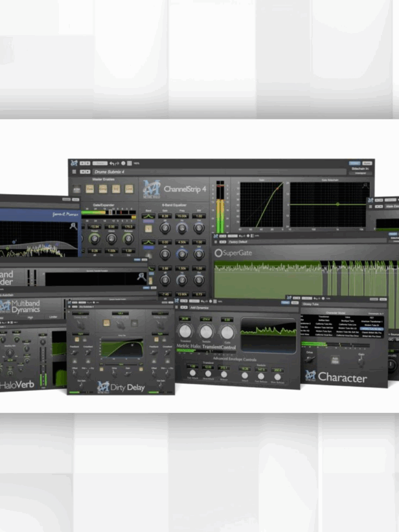The width and height of the screenshot is (399, 532).
Task: Open the hamburger menu beside Drums Submix 4
Action: 74,172
